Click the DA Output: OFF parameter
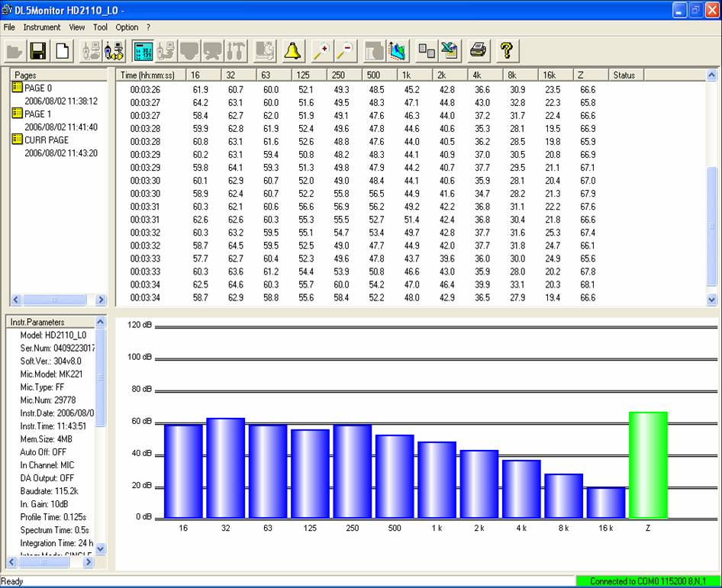Viewport: 722px width, 588px height. [x=47, y=478]
